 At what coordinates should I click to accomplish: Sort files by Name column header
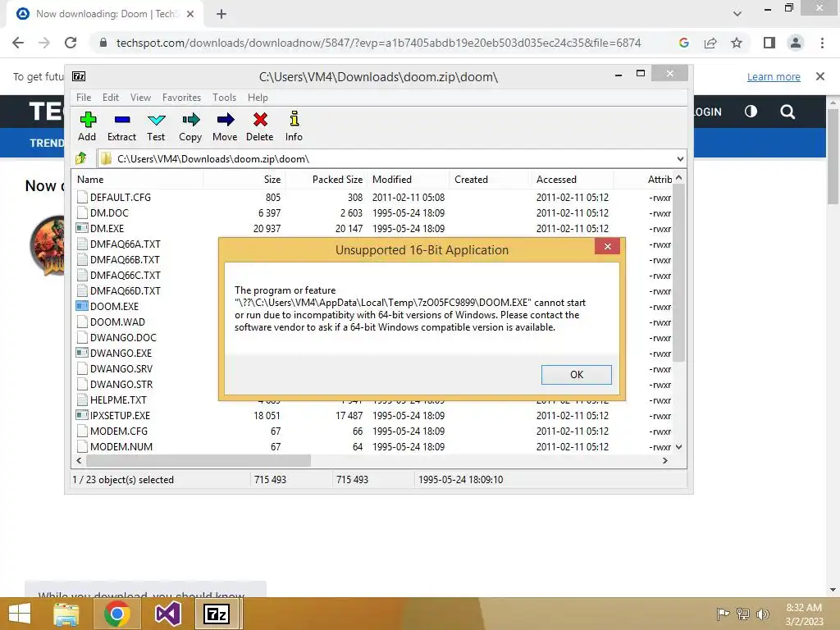tap(138, 180)
